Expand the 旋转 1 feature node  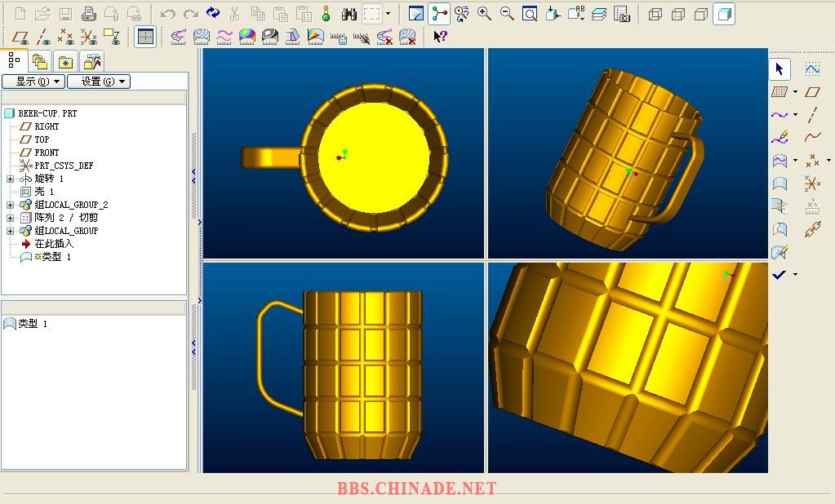pyautogui.click(x=10, y=179)
